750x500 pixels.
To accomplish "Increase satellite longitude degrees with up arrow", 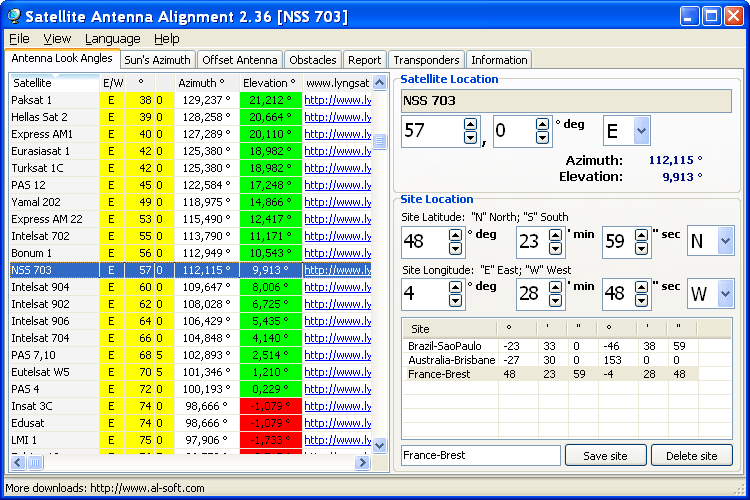I will (471, 124).
